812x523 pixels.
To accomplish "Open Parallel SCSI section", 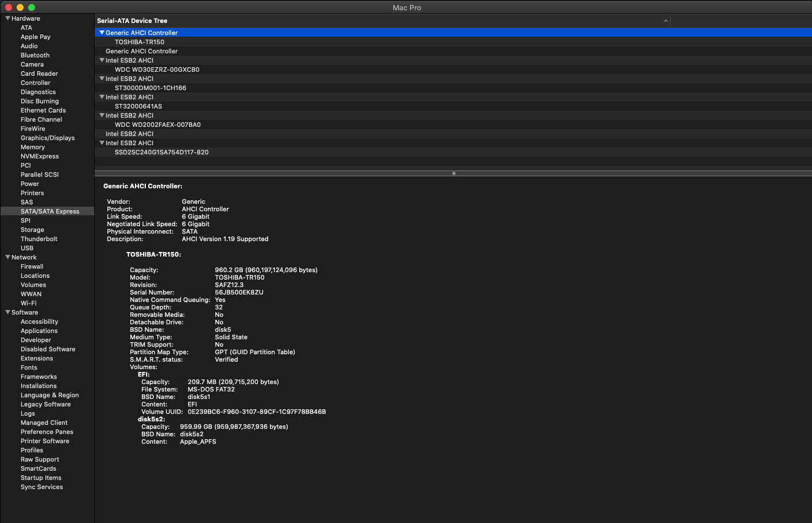I will (40, 175).
